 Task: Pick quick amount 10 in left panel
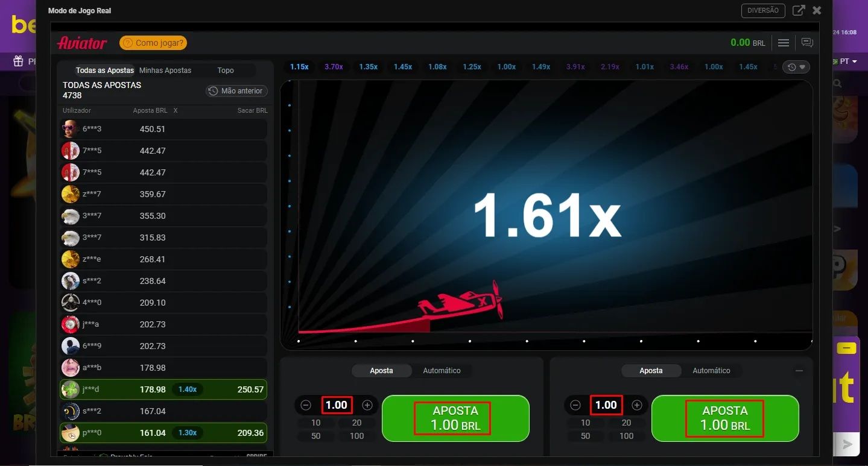coord(315,423)
